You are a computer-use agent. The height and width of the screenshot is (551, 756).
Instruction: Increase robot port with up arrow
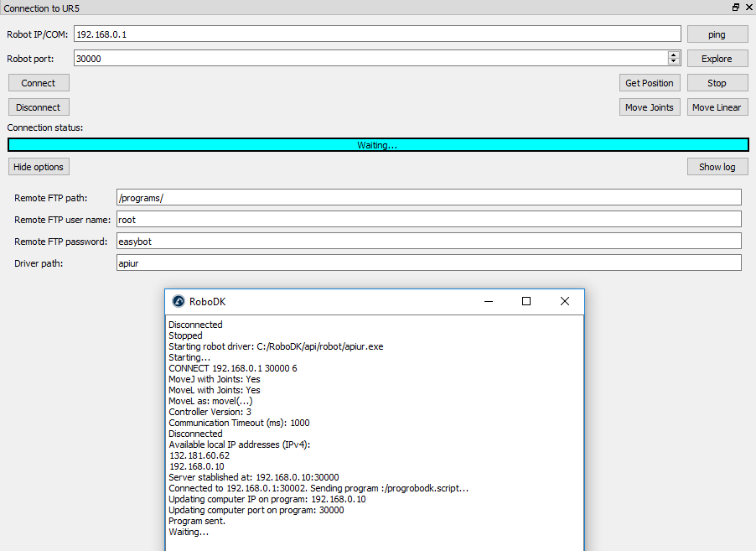[674, 55]
